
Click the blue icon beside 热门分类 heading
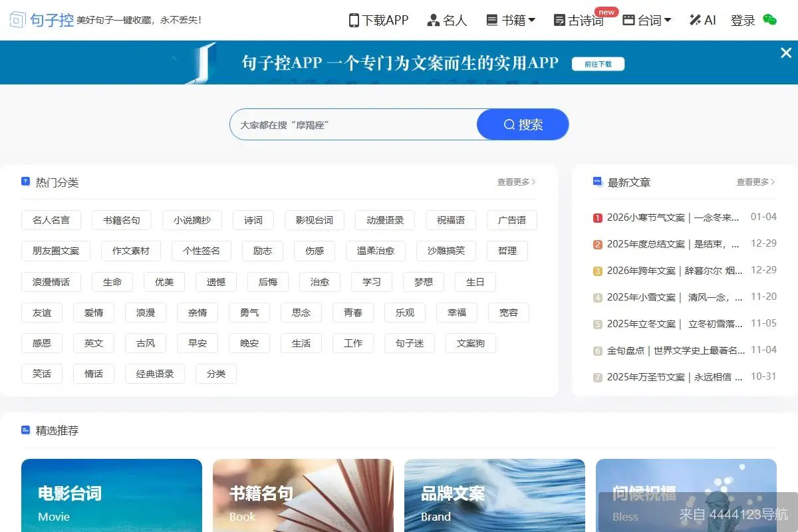(25, 181)
